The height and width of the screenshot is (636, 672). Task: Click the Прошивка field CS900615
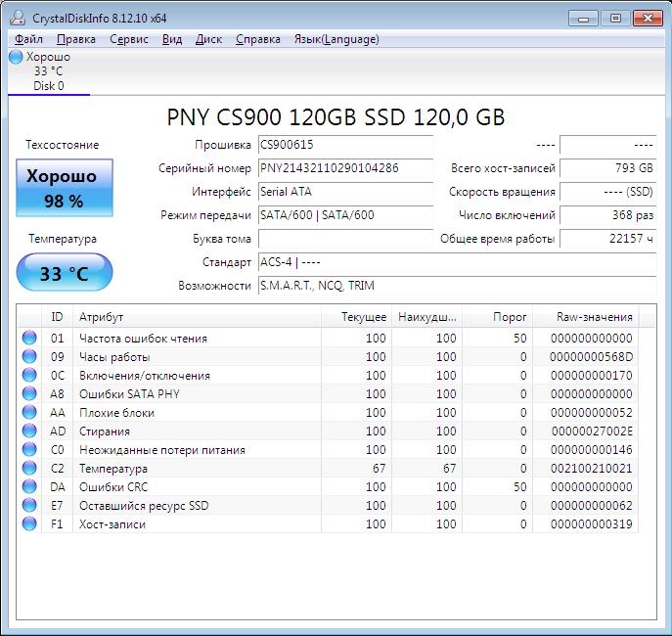tap(345, 145)
